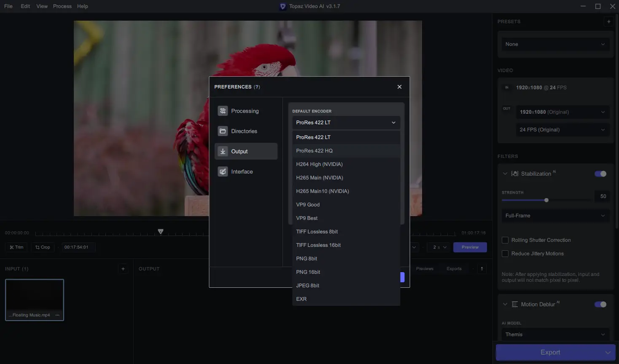Viewport: 619px width, 364px height.
Task: Open the Full-Frame stabilization mode dropdown
Action: (x=555, y=216)
